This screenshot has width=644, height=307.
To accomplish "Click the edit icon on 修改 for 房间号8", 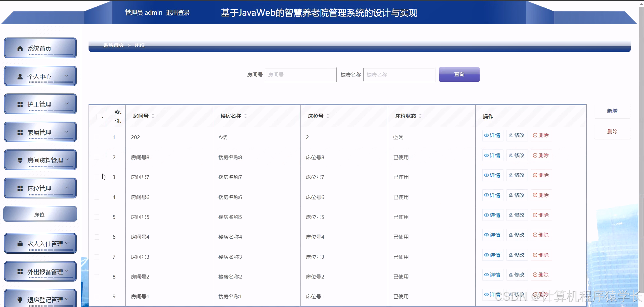I will pyautogui.click(x=511, y=155).
